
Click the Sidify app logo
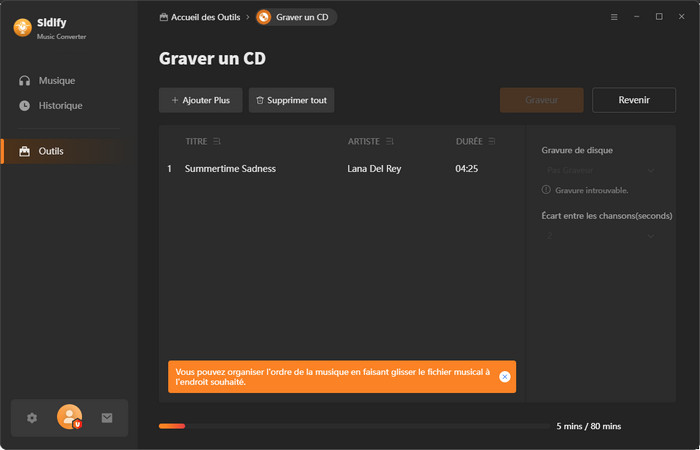(x=22, y=28)
